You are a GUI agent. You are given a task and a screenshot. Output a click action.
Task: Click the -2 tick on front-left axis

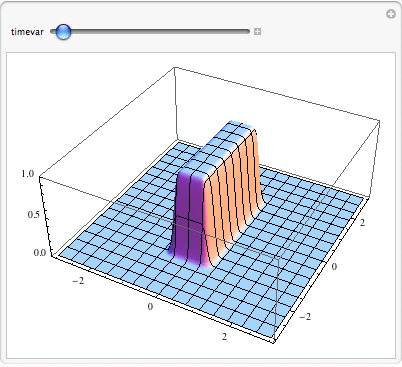[78, 281]
